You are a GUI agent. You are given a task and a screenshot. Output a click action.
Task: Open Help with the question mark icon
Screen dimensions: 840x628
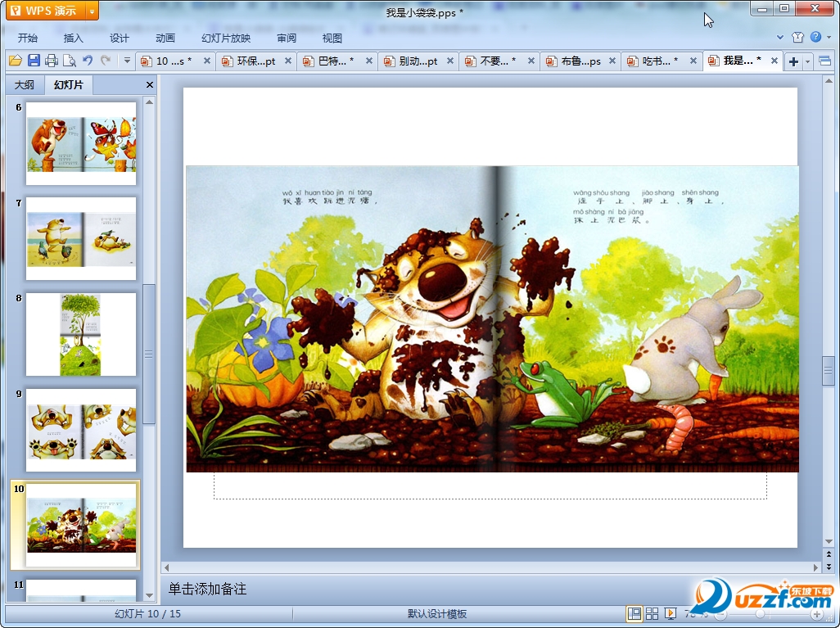pos(816,37)
